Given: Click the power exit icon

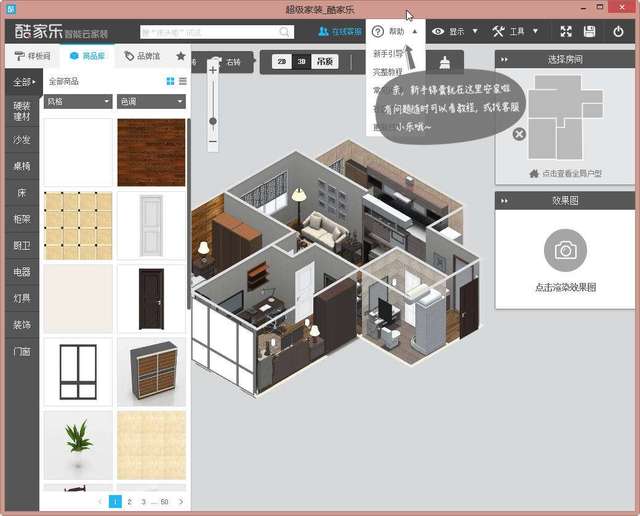Looking at the screenshot, I should pyautogui.click(x=618, y=32).
